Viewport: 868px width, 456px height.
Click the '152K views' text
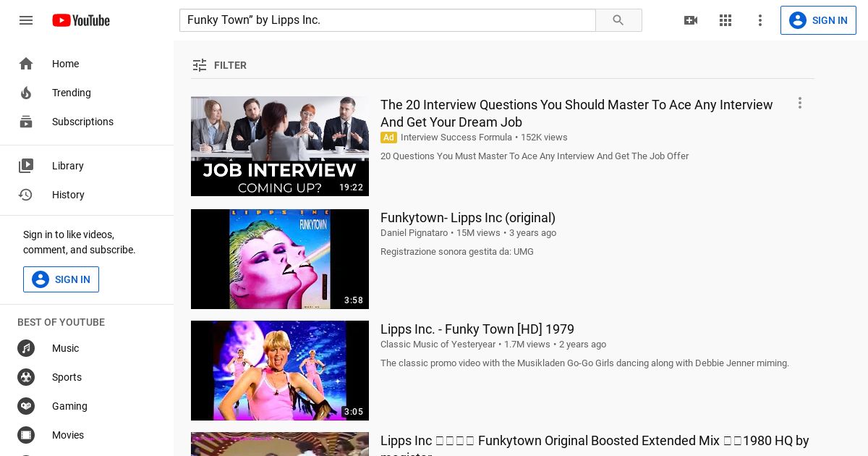[x=544, y=138]
